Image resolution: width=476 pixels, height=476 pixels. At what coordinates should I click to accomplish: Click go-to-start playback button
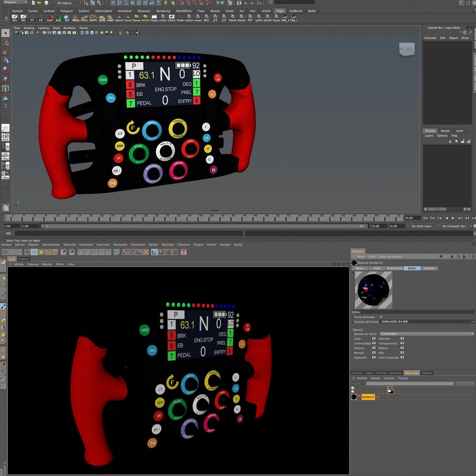[426, 218]
